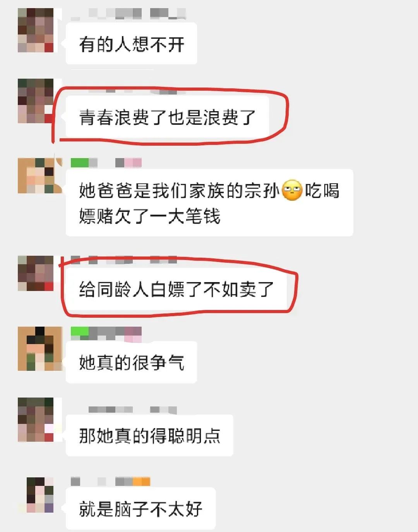
Task: Select the '给同龄人白嫖了不如卖了' chat bubble
Action: [176, 289]
